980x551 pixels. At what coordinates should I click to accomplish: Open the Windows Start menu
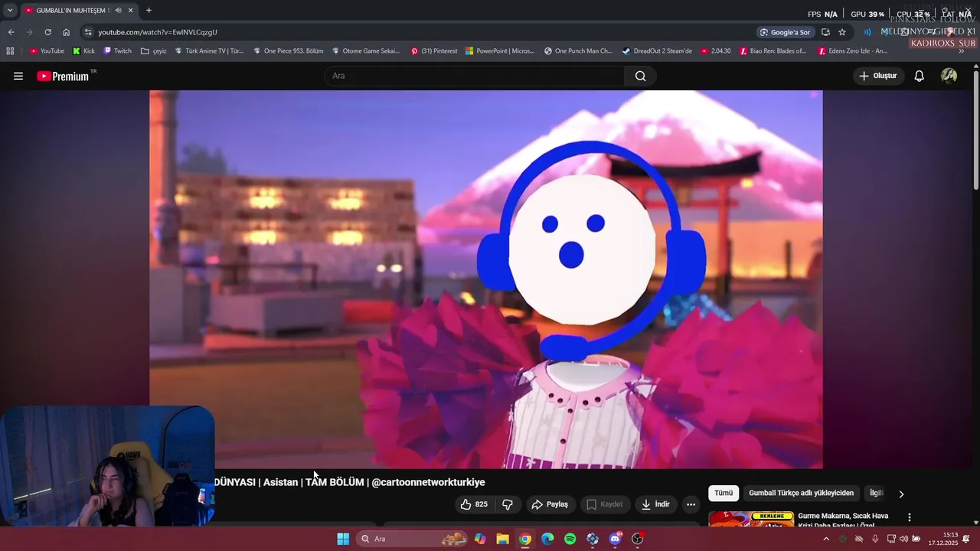tap(343, 539)
